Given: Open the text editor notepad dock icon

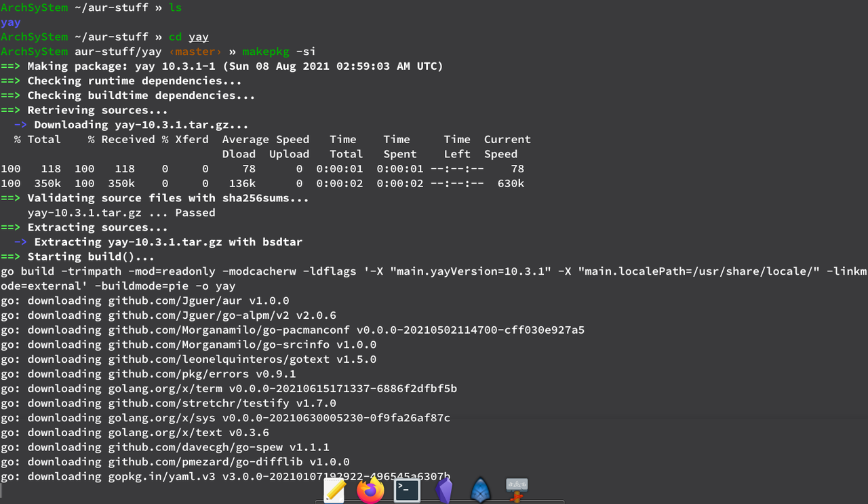Looking at the screenshot, I should (x=335, y=490).
